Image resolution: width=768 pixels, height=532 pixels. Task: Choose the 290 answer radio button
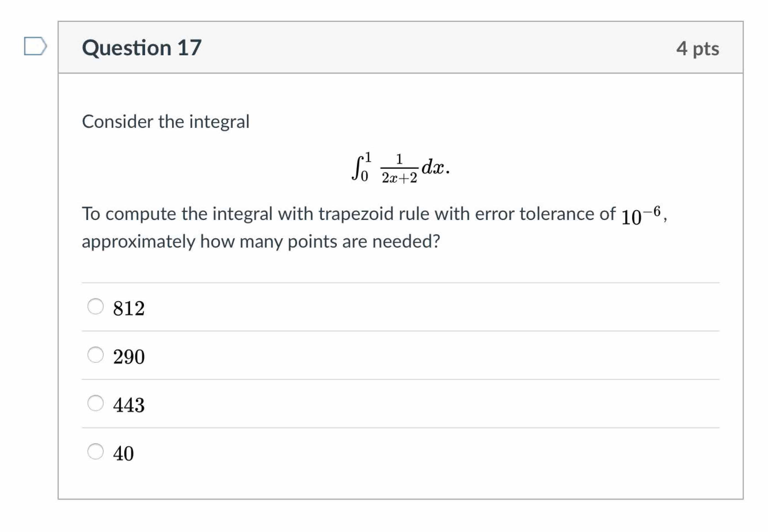pyautogui.click(x=95, y=354)
